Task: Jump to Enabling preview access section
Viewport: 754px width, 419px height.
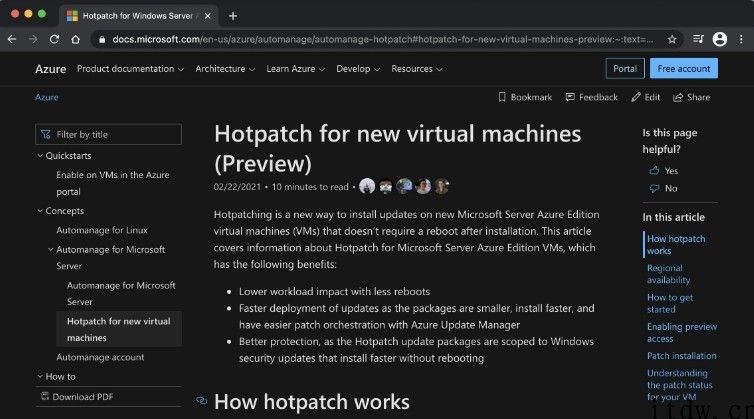Action: [x=682, y=332]
